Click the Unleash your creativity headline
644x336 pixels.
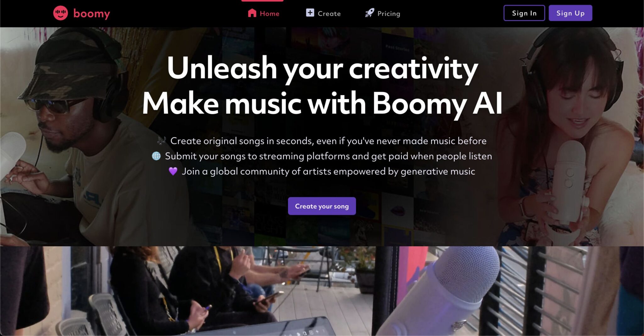coord(322,68)
